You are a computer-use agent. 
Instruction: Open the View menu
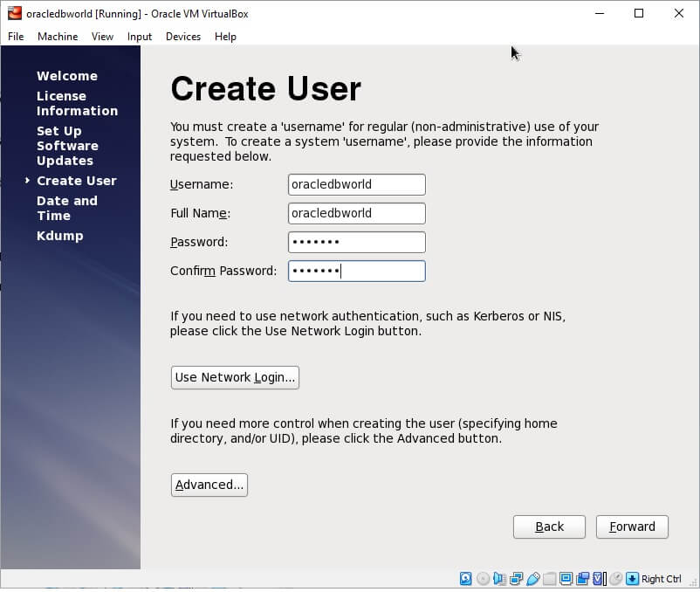coord(102,37)
